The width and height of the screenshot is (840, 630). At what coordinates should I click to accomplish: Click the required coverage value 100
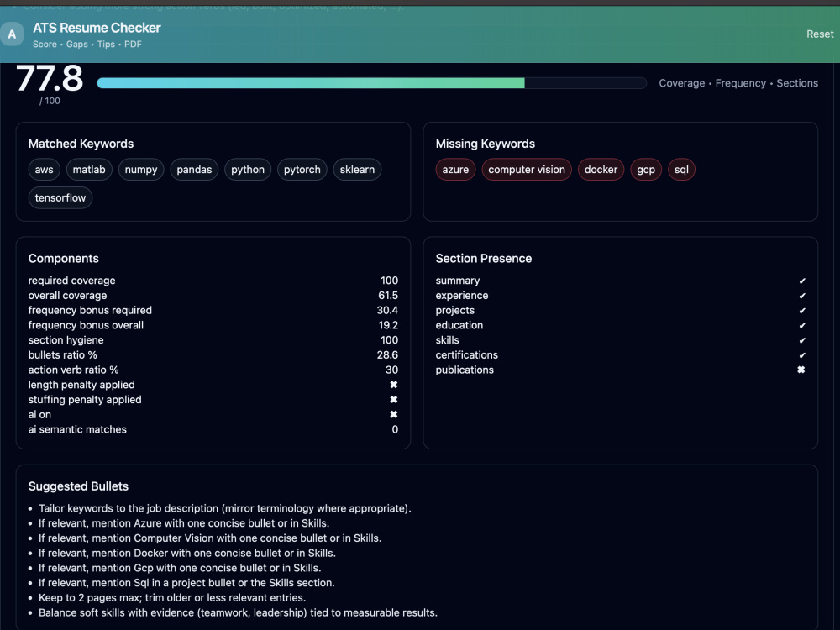click(x=389, y=281)
